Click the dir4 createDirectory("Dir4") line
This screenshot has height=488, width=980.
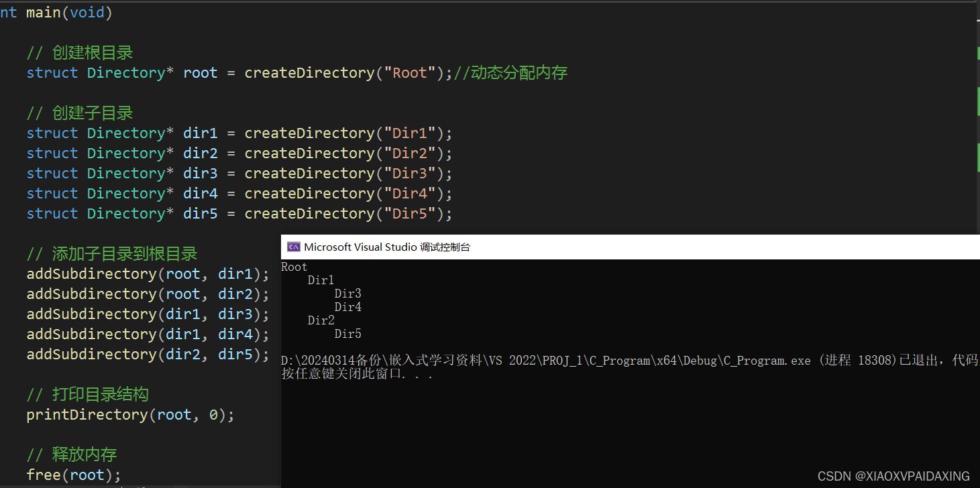[x=240, y=193]
